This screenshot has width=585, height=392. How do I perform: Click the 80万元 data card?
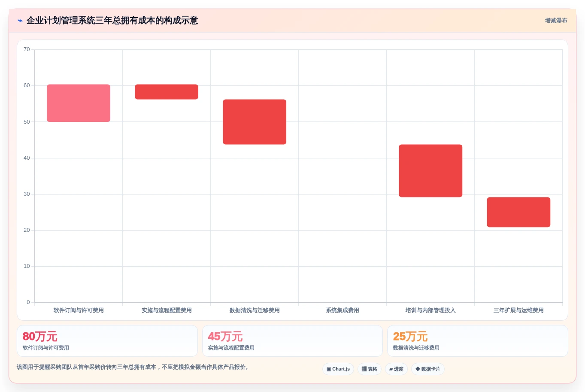107,341
